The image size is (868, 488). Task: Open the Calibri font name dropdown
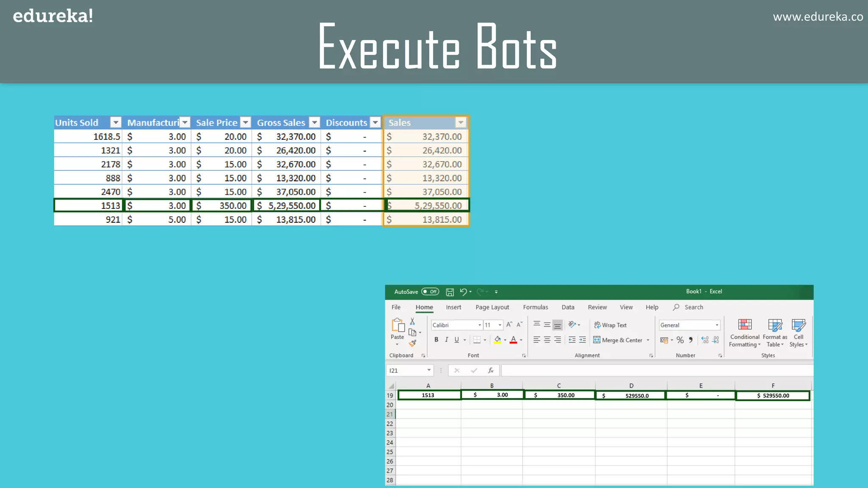(479, 325)
